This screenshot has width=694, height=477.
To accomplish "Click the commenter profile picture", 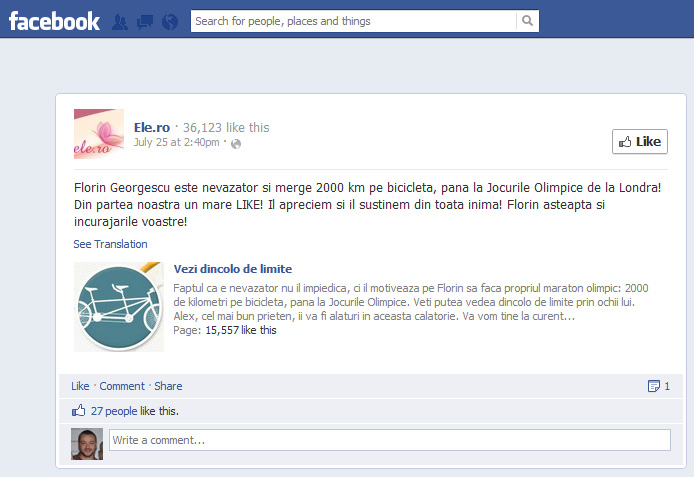I will point(87,444).
